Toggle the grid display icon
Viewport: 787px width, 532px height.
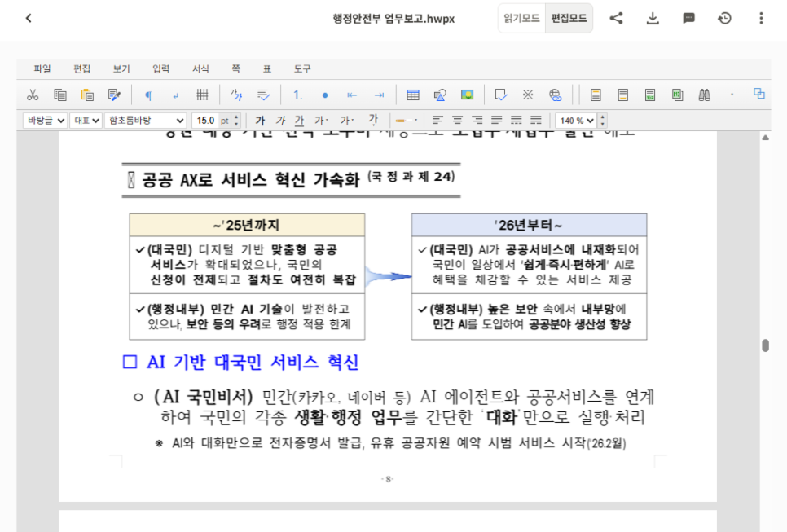point(202,95)
